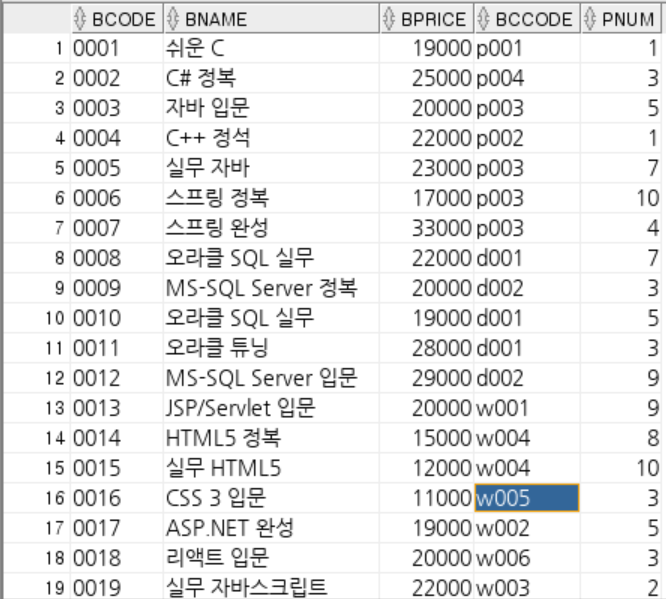
Task: Click row number 13 header
Action: pyautogui.click(x=37, y=408)
